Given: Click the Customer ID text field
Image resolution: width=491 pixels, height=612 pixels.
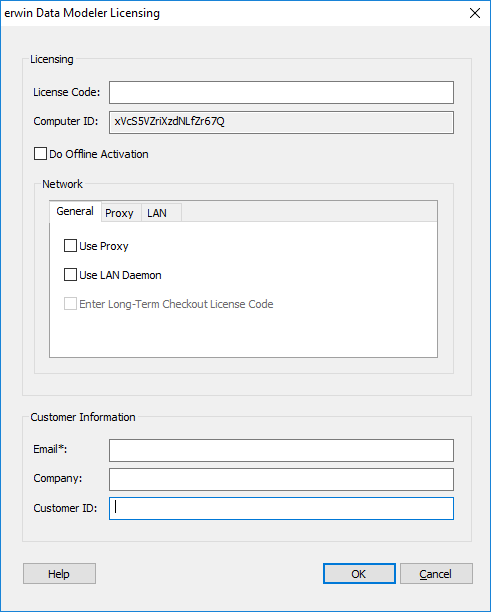Looking at the screenshot, I should pos(281,508).
